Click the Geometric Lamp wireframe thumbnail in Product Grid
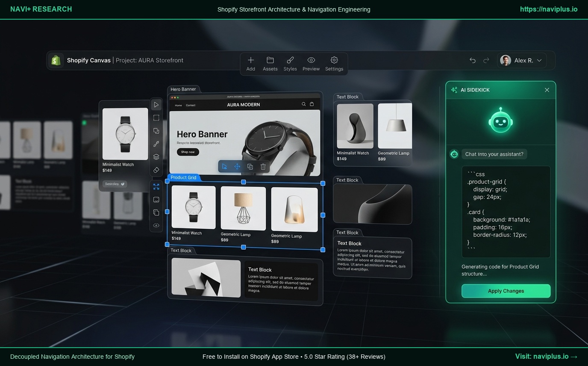The height and width of the screenshot is (366, 588). point(243,208)
